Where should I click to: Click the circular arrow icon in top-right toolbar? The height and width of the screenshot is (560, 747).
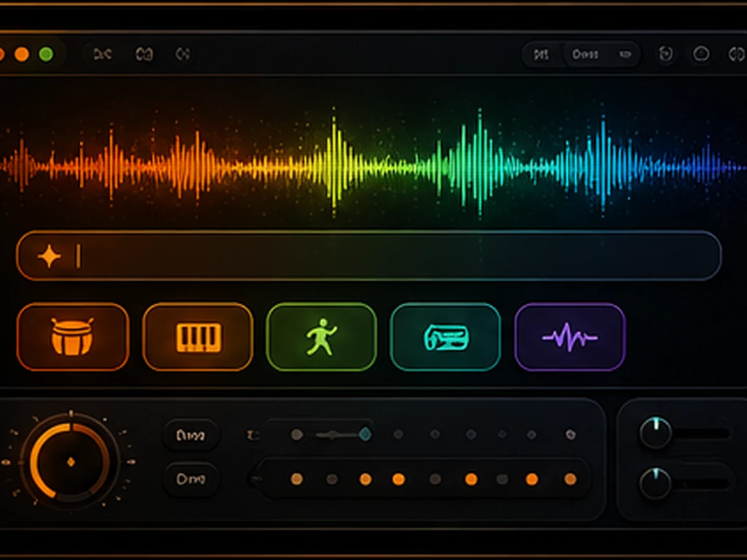(x=665, y=55)
